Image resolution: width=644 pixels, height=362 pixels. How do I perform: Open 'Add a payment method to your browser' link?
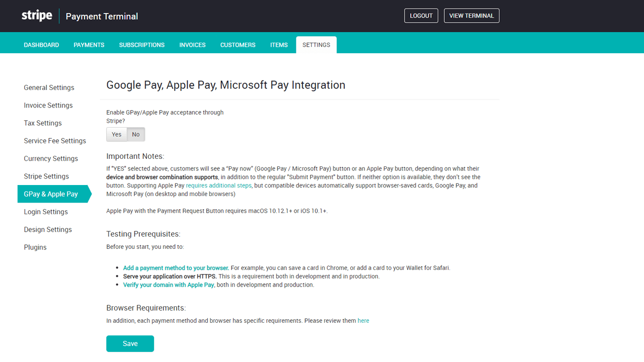click(x=176, y=268)
